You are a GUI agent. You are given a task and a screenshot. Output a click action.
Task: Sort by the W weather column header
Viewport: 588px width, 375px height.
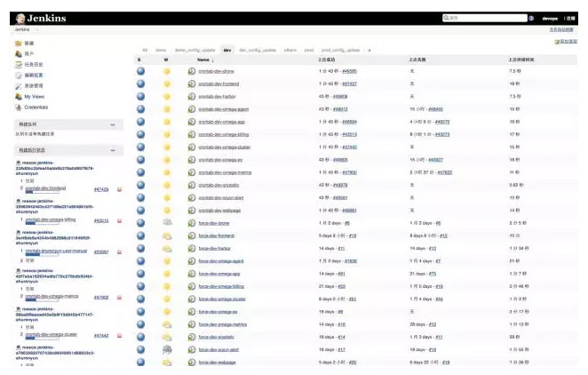pyautogui.click(x=166, y=60)
